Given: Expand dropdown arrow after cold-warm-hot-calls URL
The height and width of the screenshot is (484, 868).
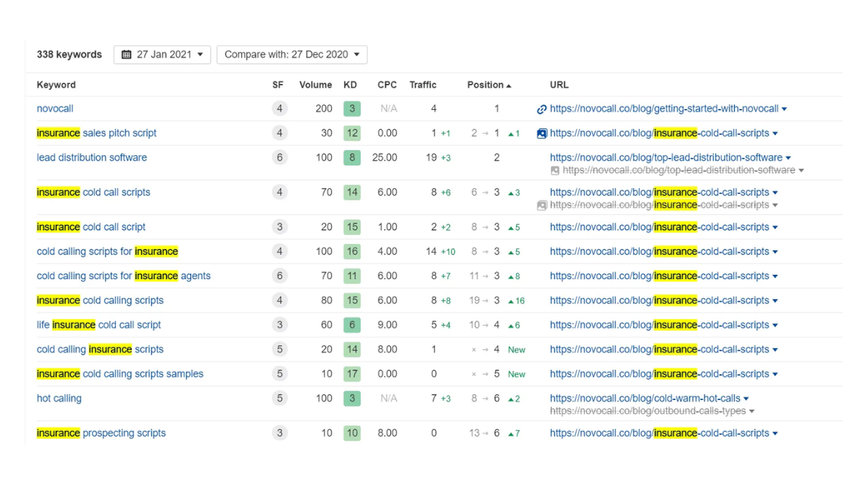Looking at the screenshot, I should [746, 398].
